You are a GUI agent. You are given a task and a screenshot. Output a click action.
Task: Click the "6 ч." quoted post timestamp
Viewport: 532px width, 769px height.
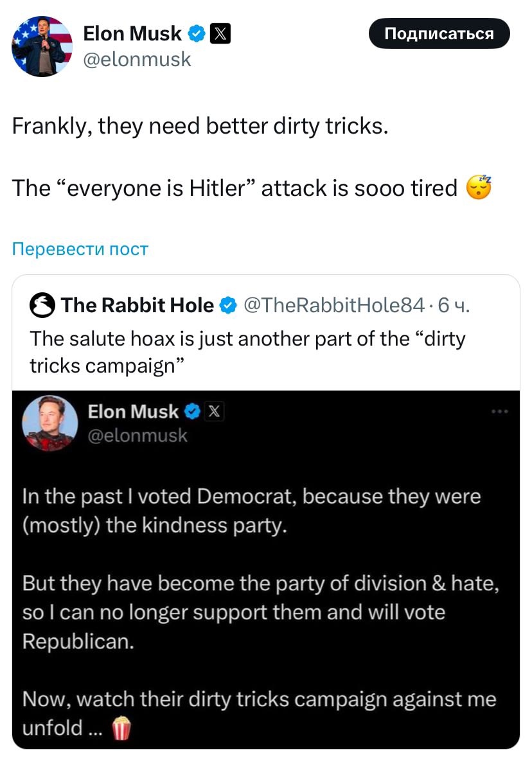[x=454, y=306]
